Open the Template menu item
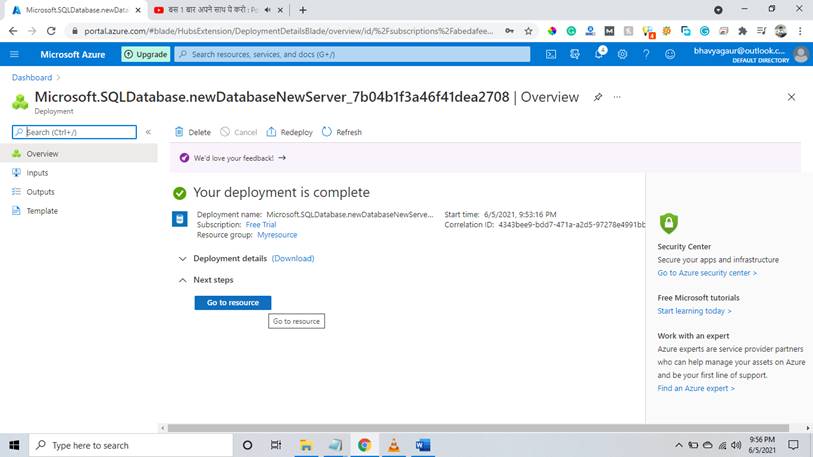 79,211
